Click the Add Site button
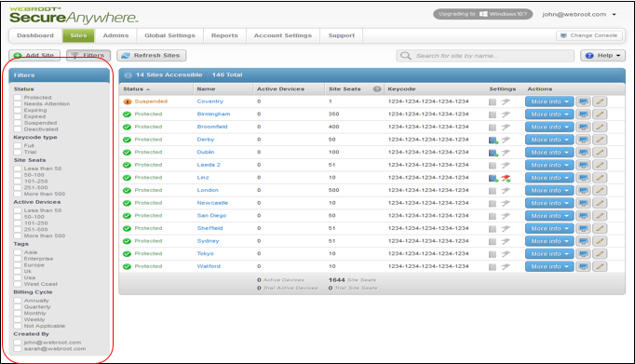 point(34,56)
